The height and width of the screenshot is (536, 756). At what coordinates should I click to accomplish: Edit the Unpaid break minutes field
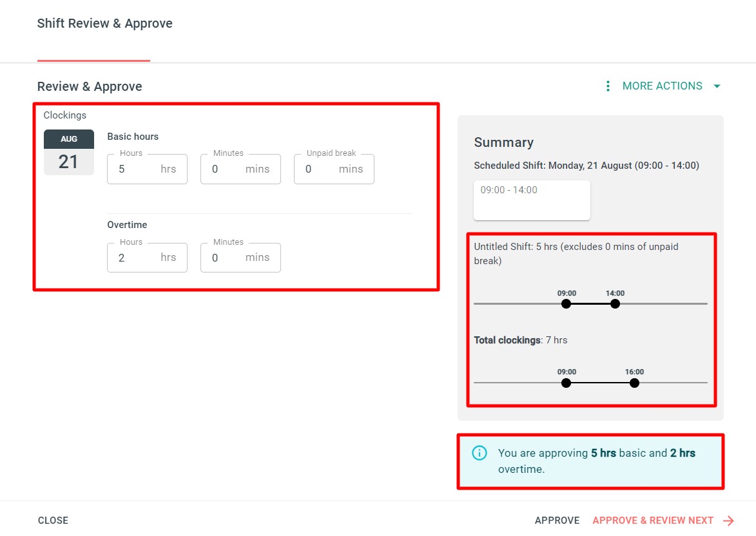pos(334,169)
